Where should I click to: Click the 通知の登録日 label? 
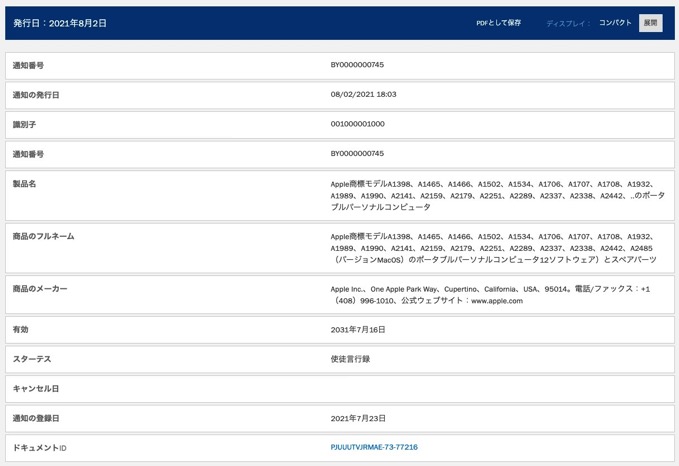[36, 418]
